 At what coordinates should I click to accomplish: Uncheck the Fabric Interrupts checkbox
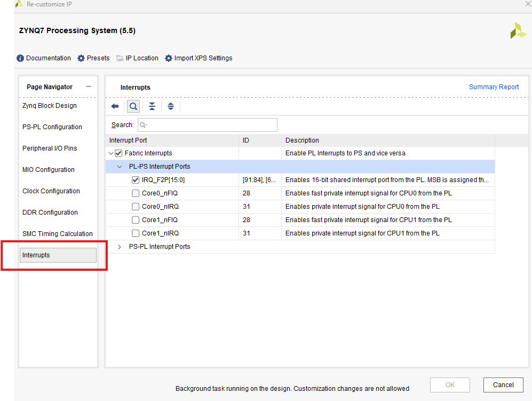click(x=118, y=153)
